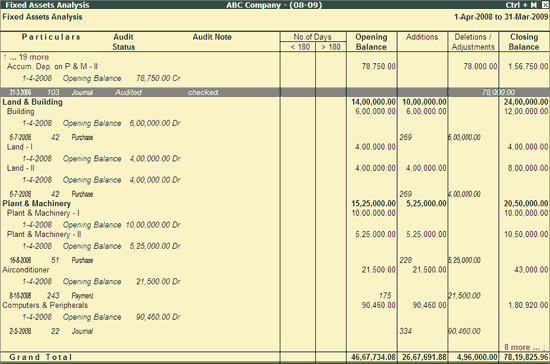
Task: Close the Fixed Assets Analysis window
Action: pos(545,5)
